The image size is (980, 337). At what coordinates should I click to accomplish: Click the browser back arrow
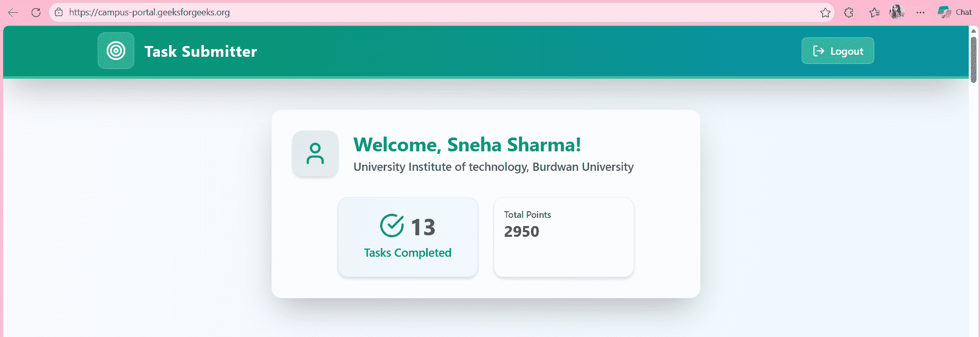click(13, 12)
